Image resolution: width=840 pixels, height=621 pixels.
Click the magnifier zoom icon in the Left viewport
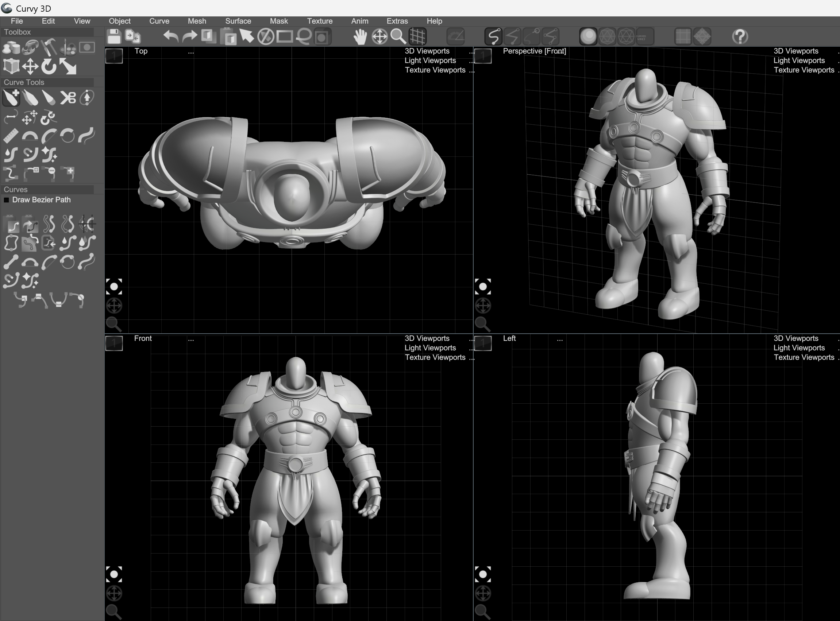483,612
